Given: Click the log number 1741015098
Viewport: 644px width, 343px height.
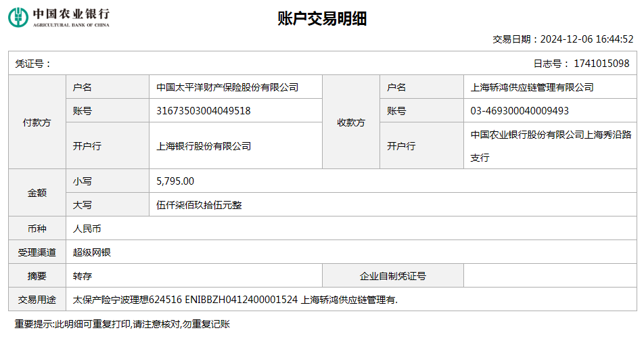Looking at the screenshot, I should pos(601,64).
